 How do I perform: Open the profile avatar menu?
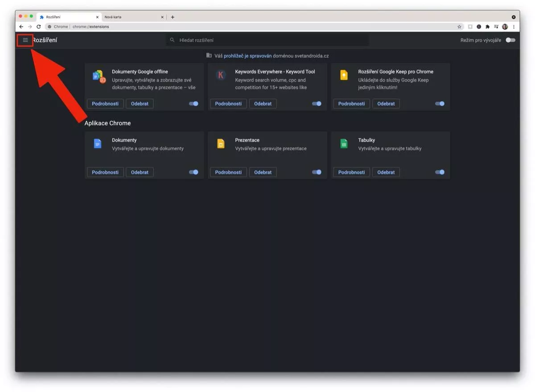pos(505,27)
